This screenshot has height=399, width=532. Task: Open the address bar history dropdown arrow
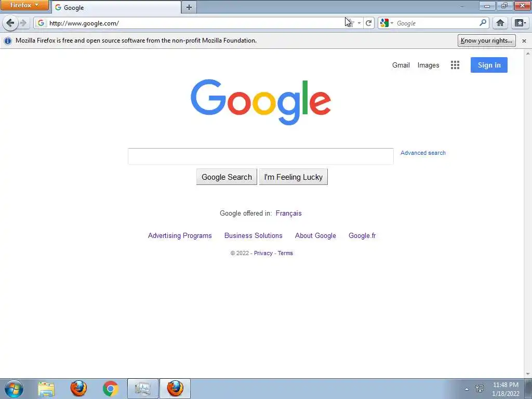tap(360, 23)
